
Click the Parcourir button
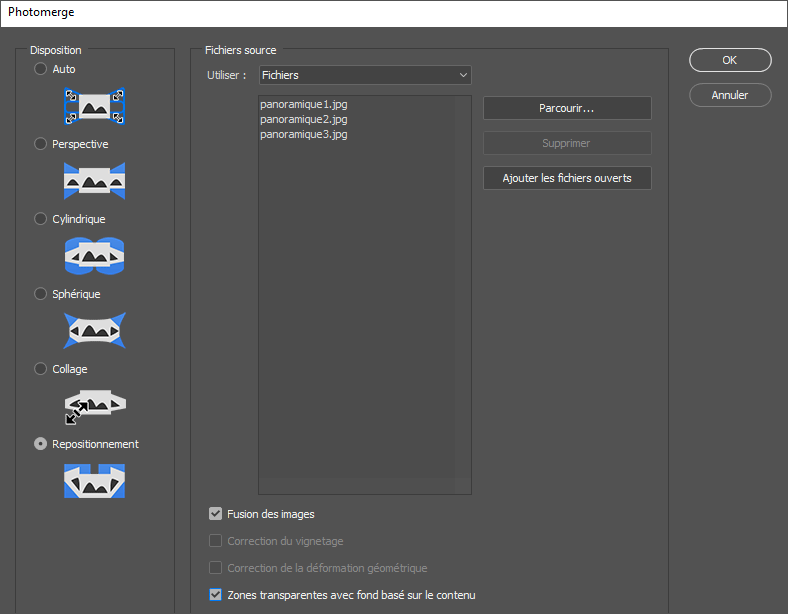click(x=567, y=108)
